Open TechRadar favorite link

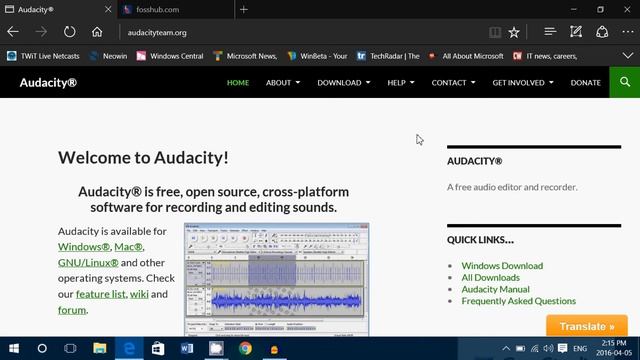point(388,56)
